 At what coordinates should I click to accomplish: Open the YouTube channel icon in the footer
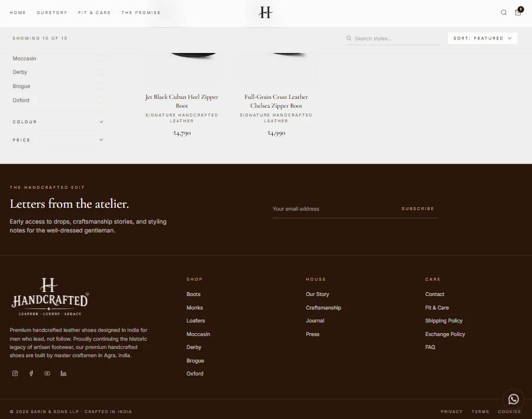tap(47, 374)
